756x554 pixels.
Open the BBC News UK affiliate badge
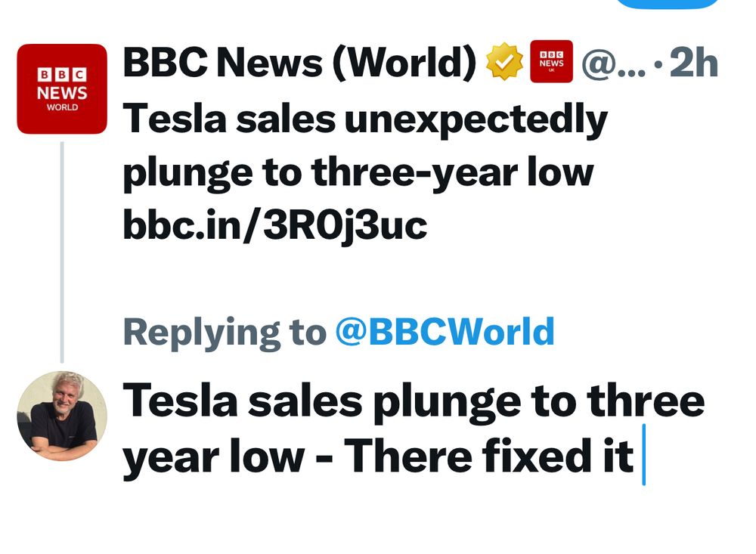click(x=551, y=62)
